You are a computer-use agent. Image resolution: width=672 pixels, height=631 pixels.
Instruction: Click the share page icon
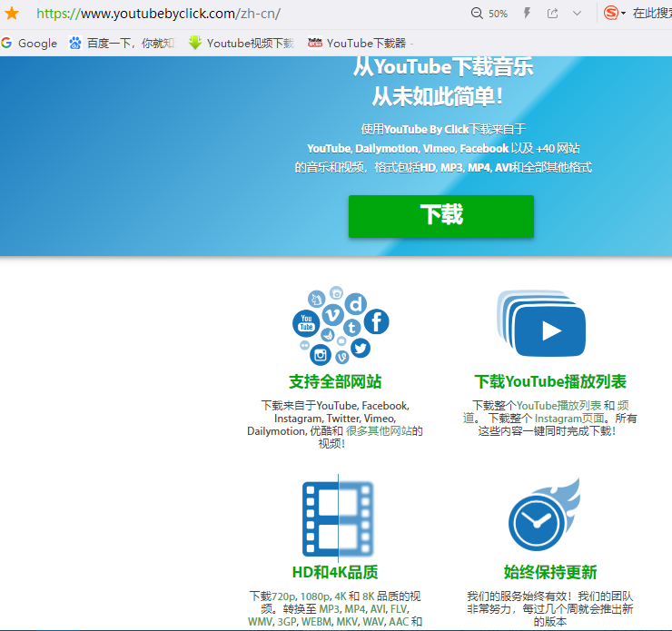(x=553, y=14)
